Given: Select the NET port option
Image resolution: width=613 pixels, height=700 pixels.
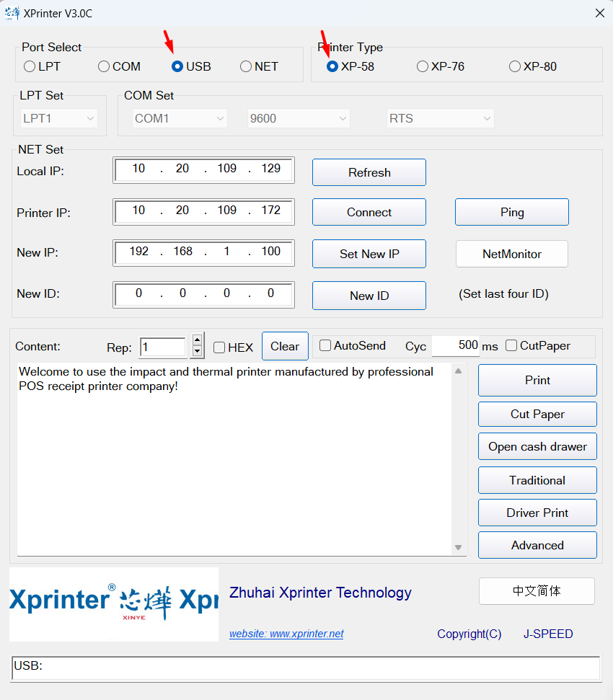Looking at the screenshot, I should pos(245,66).
